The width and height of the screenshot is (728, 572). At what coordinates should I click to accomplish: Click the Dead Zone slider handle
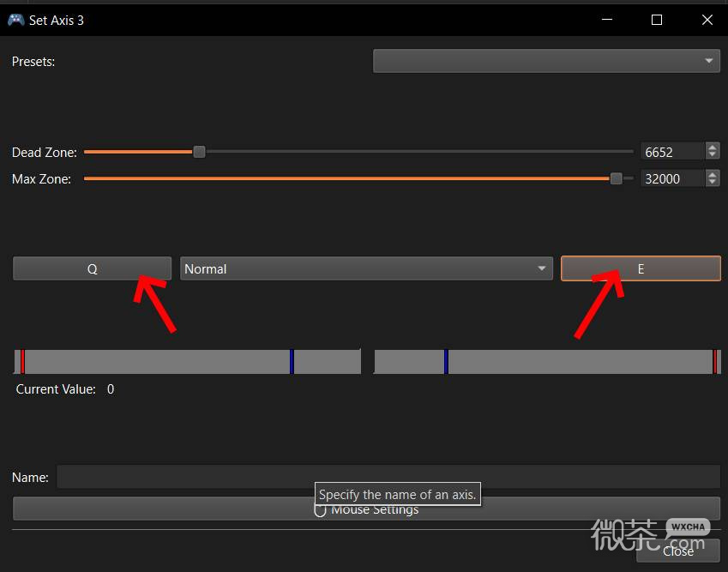(x=199, y=152)
